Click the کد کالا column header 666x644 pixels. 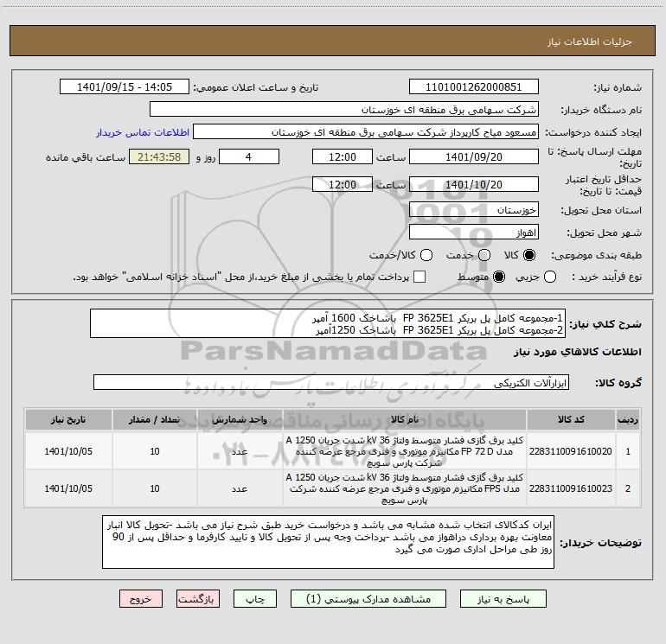pos(571,420)
